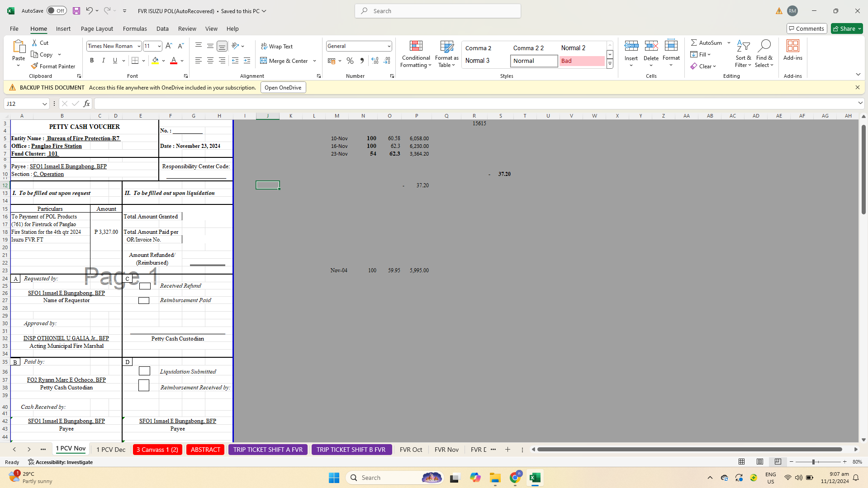Open the font name dropdown
868x488 pixels.
click(139, 46)
